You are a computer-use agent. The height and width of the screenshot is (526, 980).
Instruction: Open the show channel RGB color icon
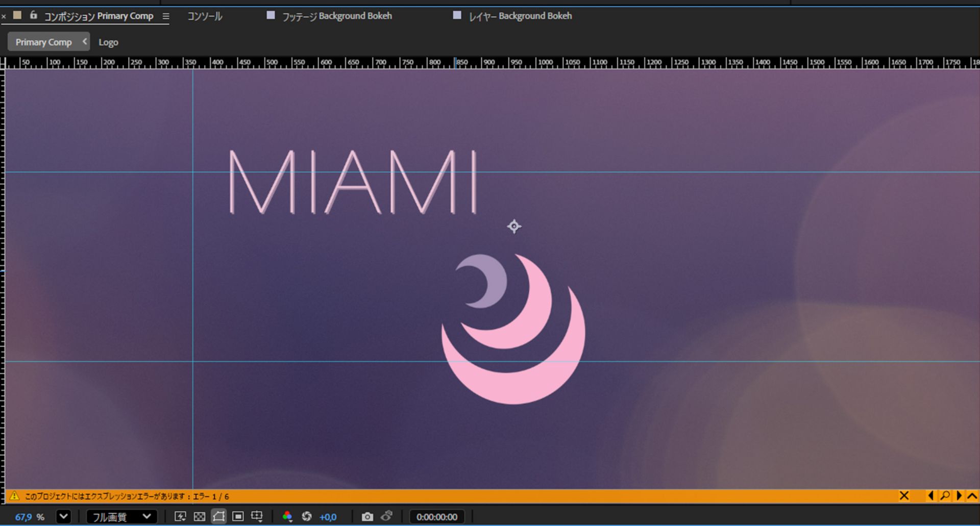point(287,517)
